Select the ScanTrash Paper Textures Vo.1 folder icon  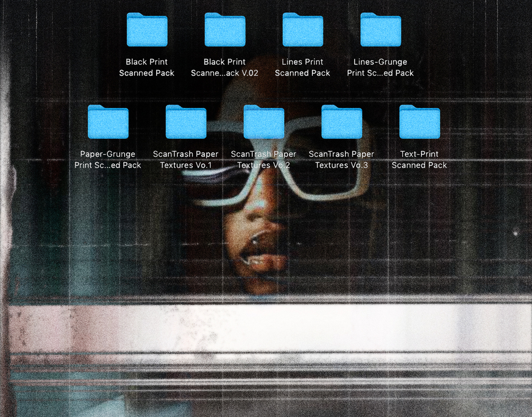186,121
